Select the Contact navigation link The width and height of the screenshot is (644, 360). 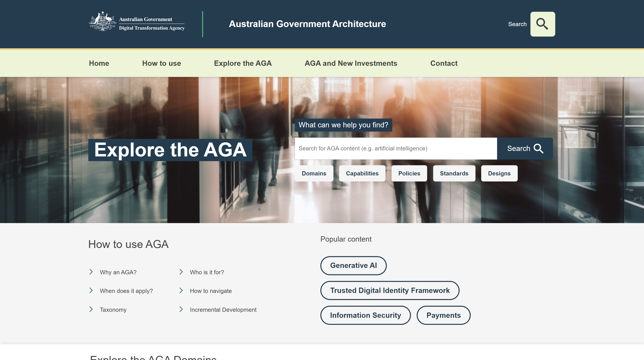pos(444,63)
